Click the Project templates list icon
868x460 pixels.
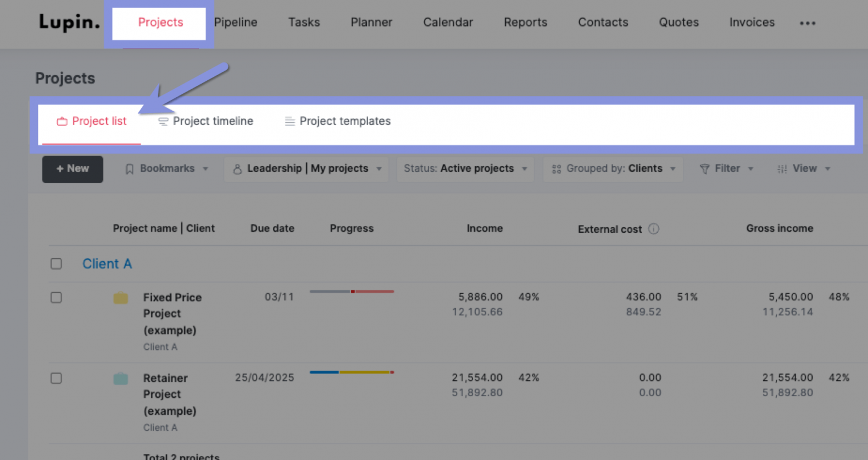[290, 121]
